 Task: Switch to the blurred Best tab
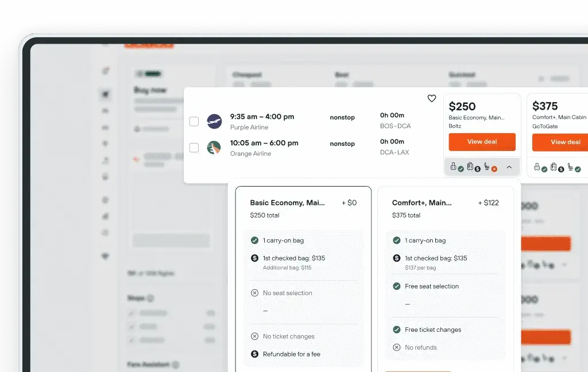tap(342, 75)
